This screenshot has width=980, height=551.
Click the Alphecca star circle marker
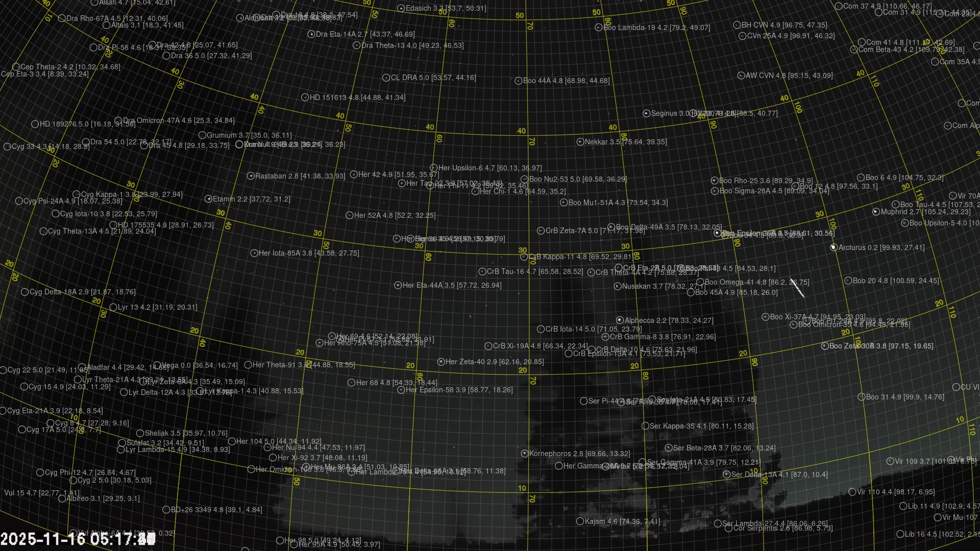(x=620, y=320)
